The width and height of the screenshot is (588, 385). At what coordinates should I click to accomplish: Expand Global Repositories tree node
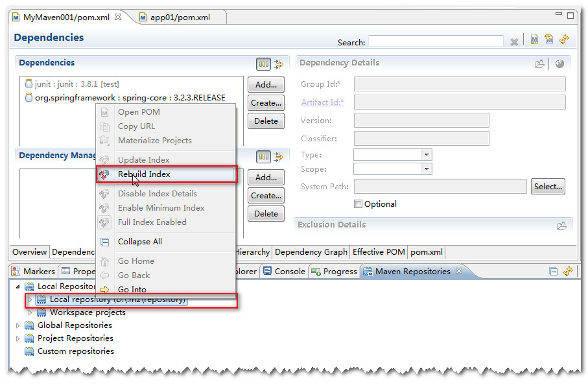click(x=18, y=325)
